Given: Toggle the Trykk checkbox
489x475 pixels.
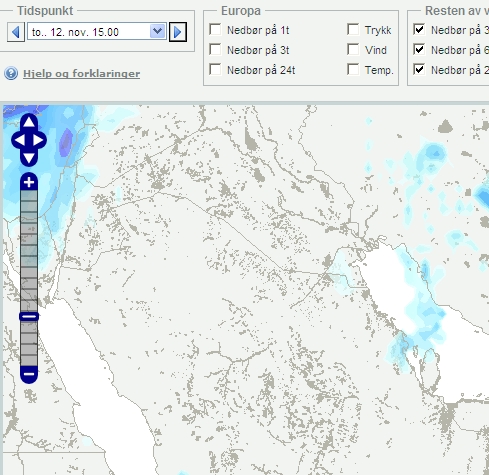Looking at the screenshot, I should pyautogui.click(x=353, y=29).
